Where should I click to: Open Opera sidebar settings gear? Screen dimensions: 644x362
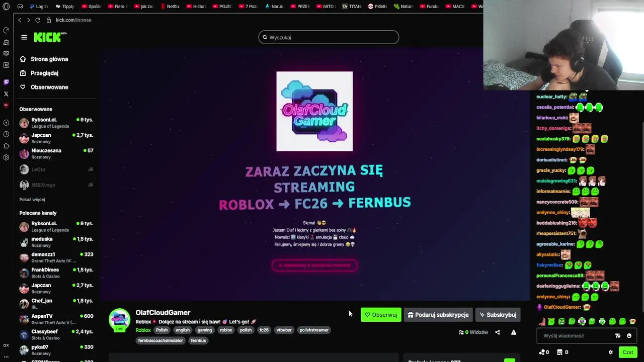tap(6, 157)
